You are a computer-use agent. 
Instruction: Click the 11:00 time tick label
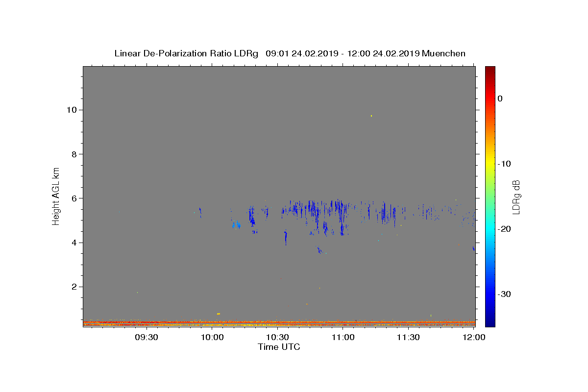coord(343,337)
